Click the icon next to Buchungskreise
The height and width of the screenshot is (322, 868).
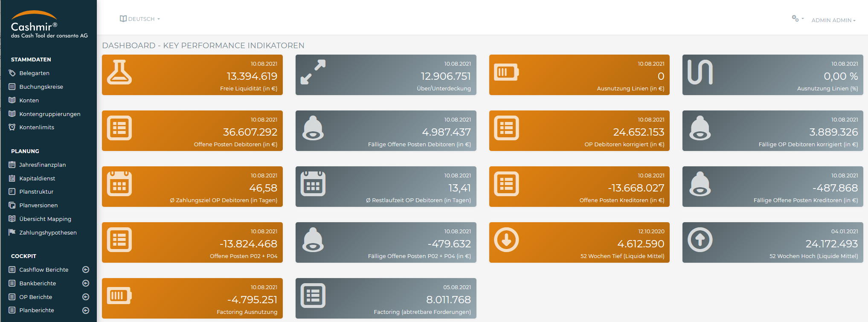point(12,87)
